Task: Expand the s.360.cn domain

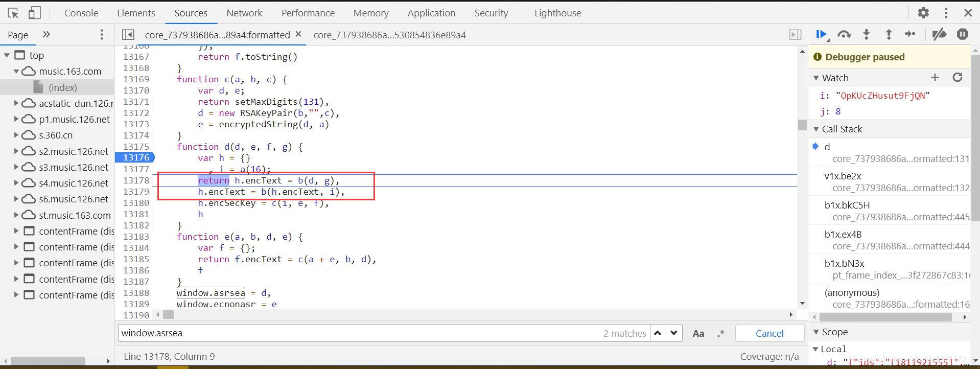Action: pyautogui.click(x=16, y=135)
